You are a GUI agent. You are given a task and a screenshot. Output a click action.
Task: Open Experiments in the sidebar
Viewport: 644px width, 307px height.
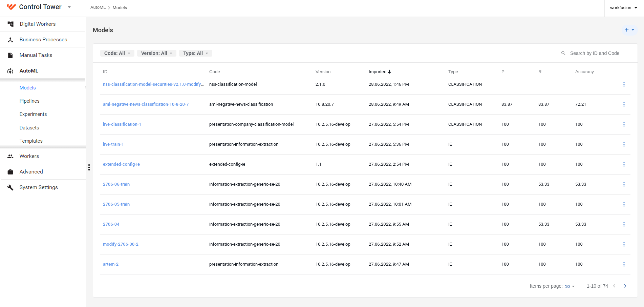(33, 114)
